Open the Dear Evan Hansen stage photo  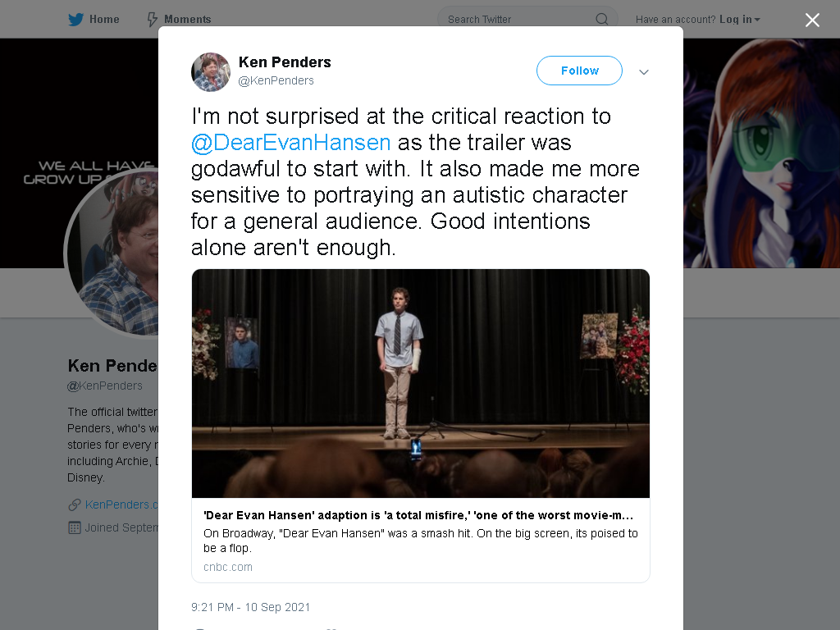pyautogui.click(x=421, y=384)
